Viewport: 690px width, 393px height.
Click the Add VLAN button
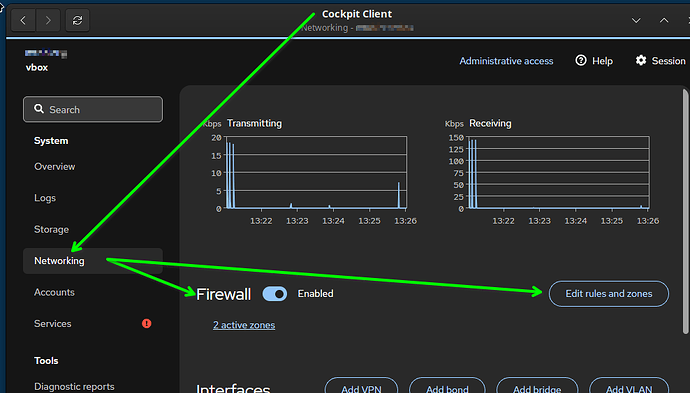629,386
